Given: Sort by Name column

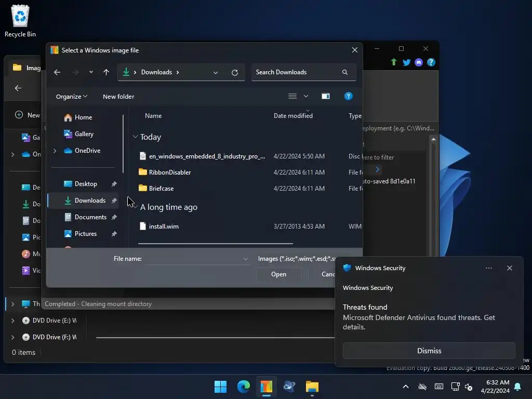Looking at the screenshot, I should click(153, 116).
